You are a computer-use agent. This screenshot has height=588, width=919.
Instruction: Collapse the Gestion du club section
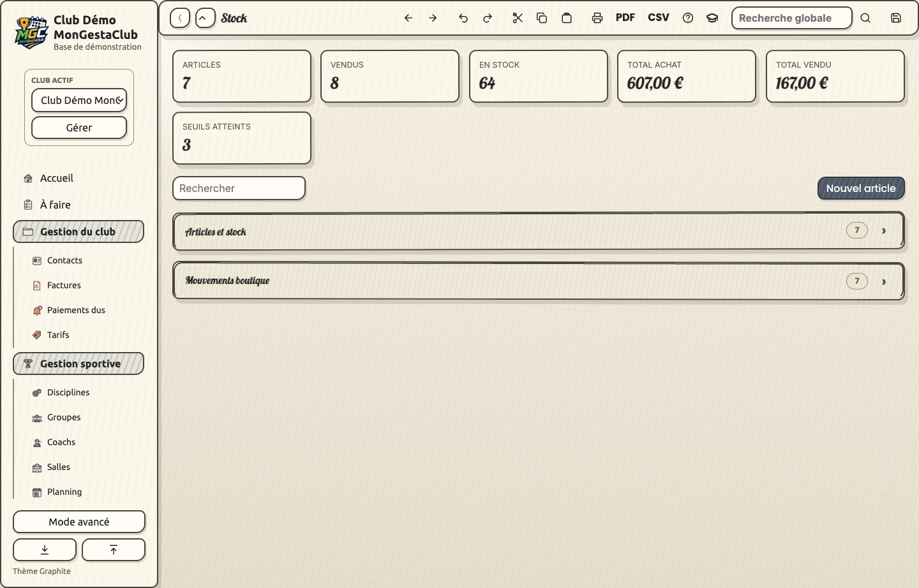(78, 232)
